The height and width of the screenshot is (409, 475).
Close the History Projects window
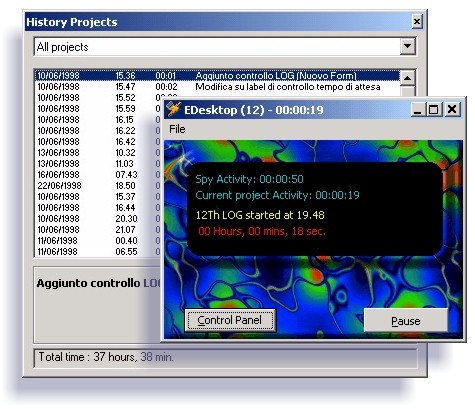point(416,22)
